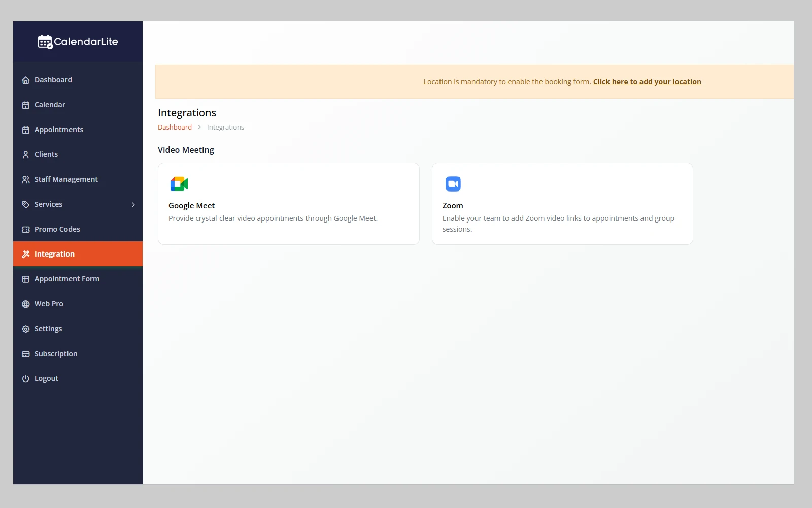Screen dimensions: 812x508
Task: Click 'Click here to add your location' link
Action: (647, 82)
